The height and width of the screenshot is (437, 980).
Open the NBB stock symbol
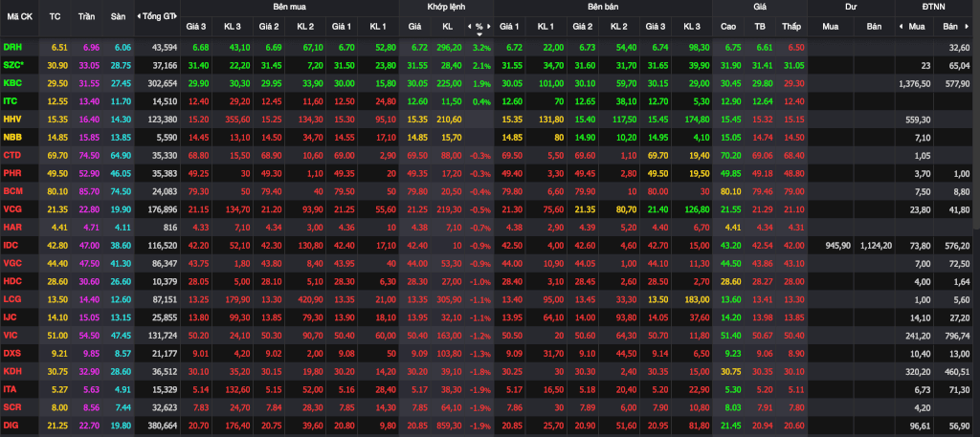coord(11,137)
